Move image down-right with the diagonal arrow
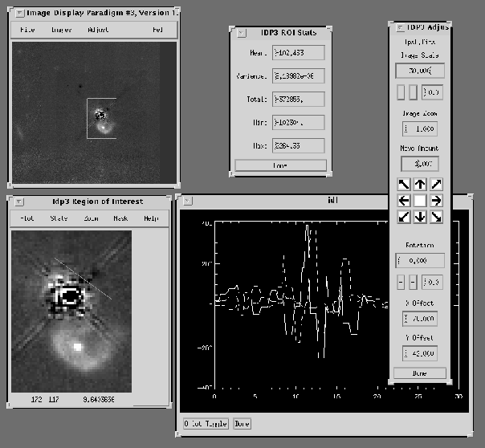 tap(436, 217)
